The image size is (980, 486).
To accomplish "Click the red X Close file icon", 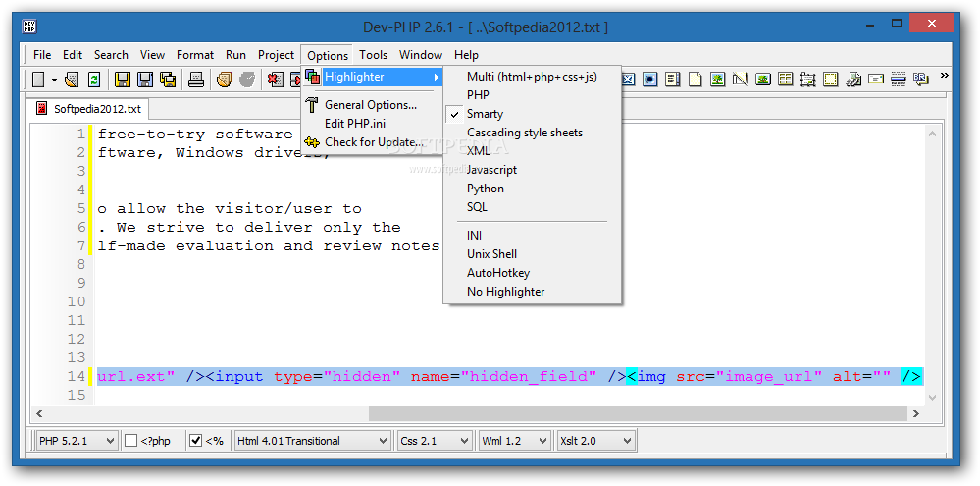I will click(x=275, y=80).
